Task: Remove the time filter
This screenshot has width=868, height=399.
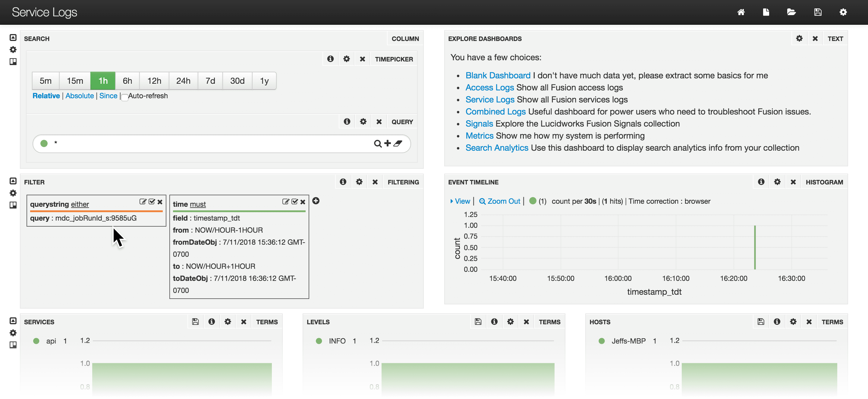Action: point(303,202)
